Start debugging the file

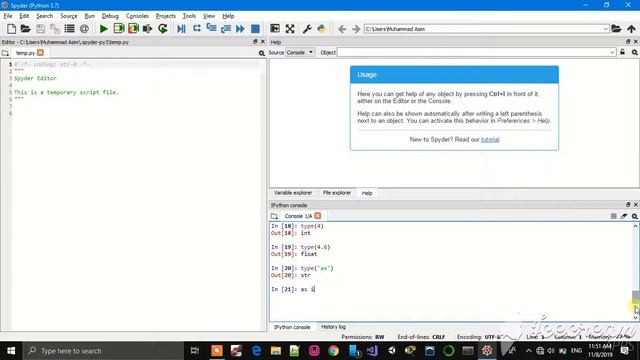pos(181,29)
